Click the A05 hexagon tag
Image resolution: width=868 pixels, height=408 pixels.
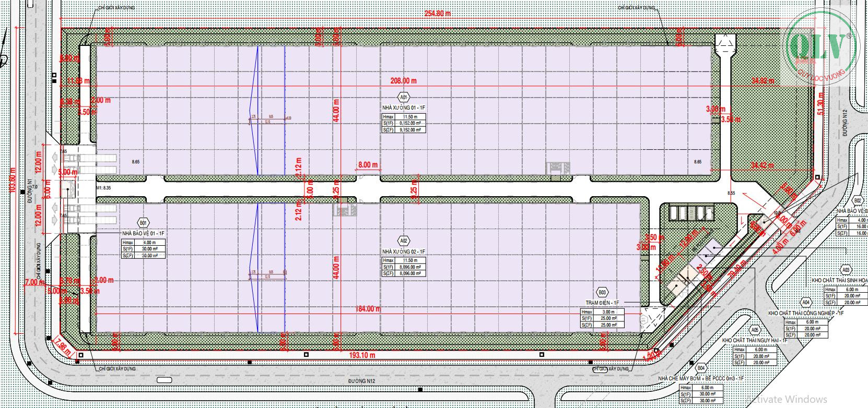(754, 330)
